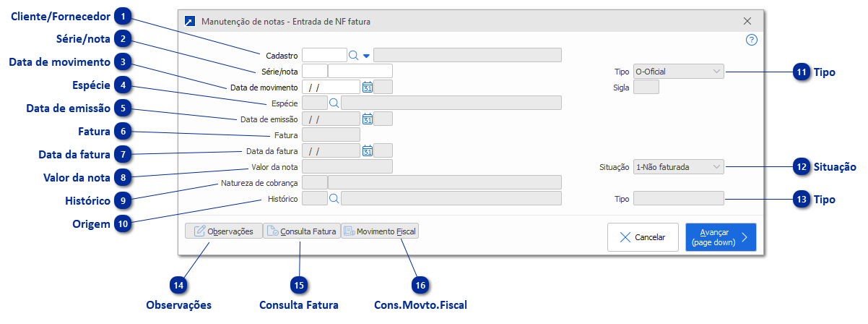Click the Observações button
This screenshot has height=324, width=868.
coord(223,231)
